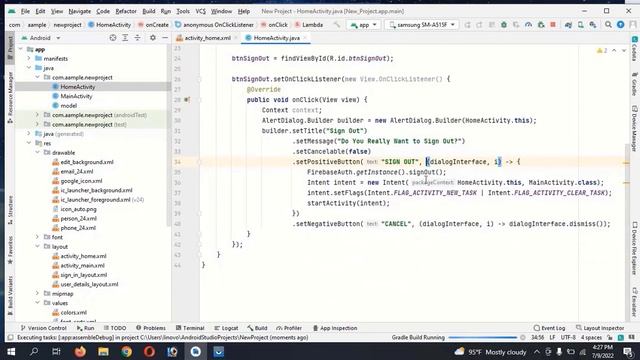Viewport: 640px width, 360px height.
Task: Click the Search Everywhere magnifier icon
Action: pyautogui.click(x=608, y=25)
